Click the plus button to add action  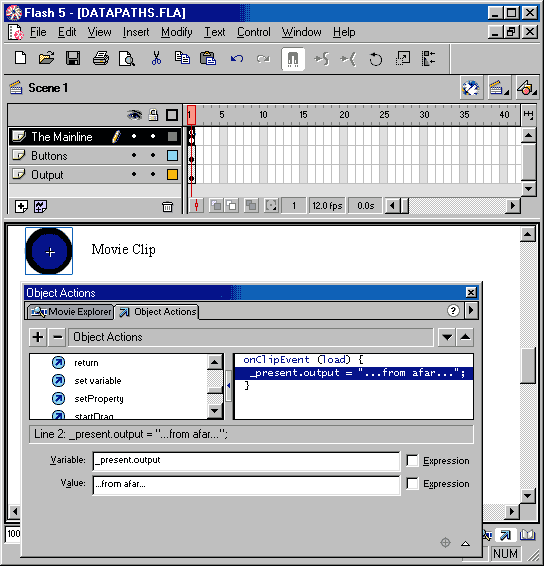point(38,337)
